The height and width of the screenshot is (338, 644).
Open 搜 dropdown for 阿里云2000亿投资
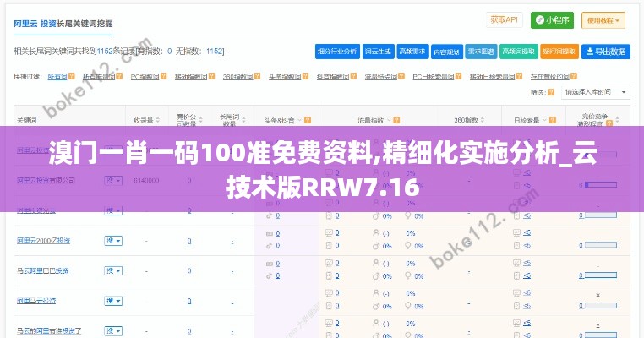(x=113, y=241)
